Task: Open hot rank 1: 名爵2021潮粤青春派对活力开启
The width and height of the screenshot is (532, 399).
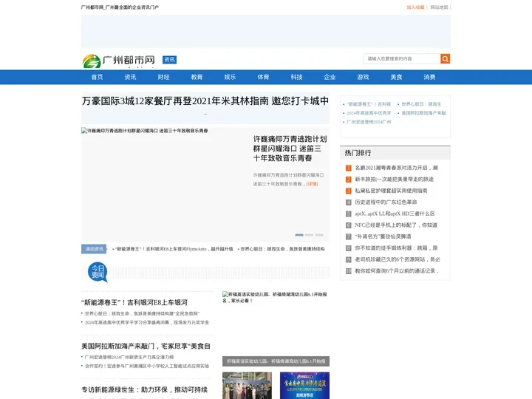Action: [396, 168]
